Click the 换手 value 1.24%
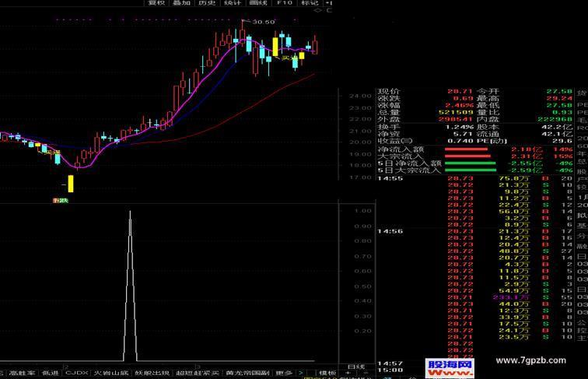The height and width of the screenshot is (379, 588). [x=460, y=127]
